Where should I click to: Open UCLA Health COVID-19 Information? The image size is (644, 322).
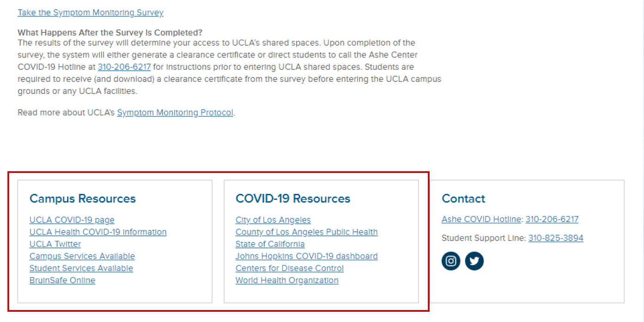point(98,232)
